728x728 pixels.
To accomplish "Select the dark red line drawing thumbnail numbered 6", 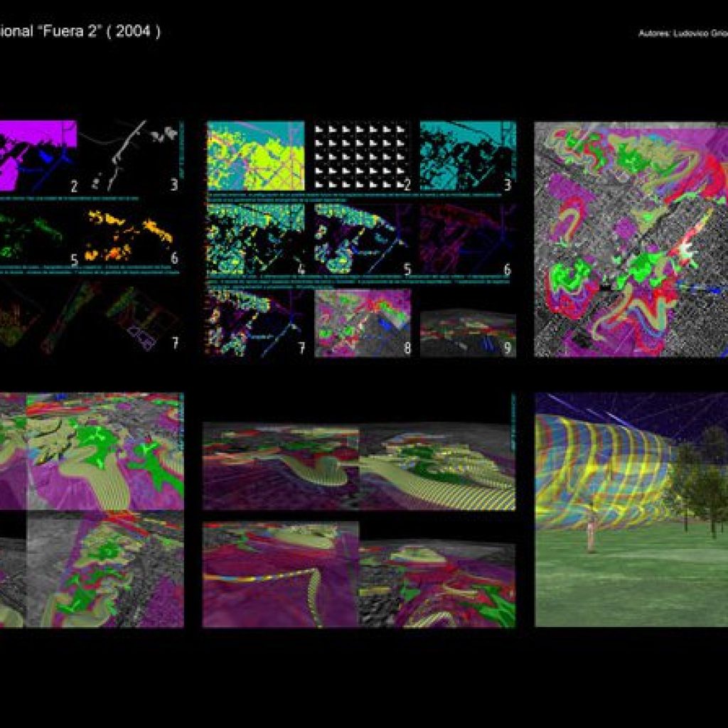I will coord(466,239).
